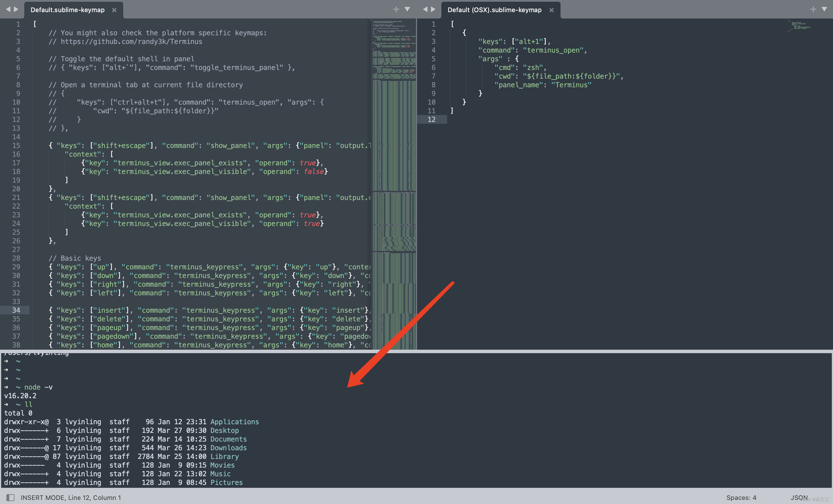Change syntax by clicking JSON in the status bar
The image size is (833, 504).
pyautogui.click(x=798, y=497)
